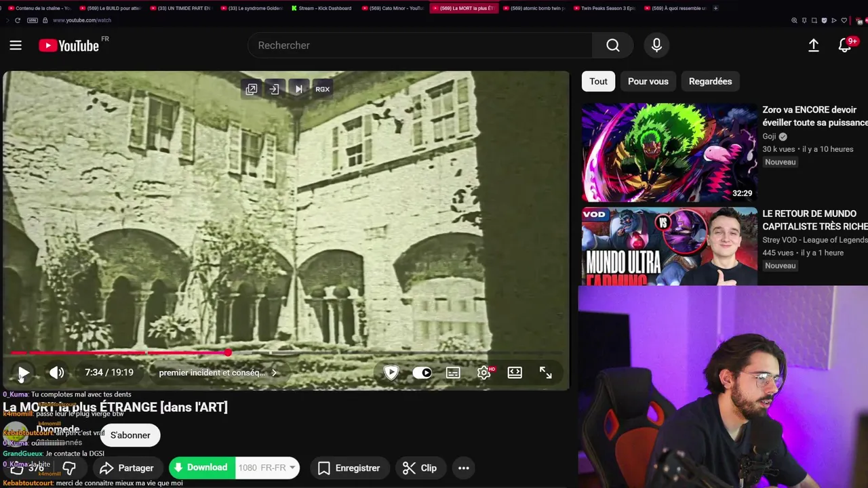Subscribe with the S'abonner button

[x=130, y=435]
